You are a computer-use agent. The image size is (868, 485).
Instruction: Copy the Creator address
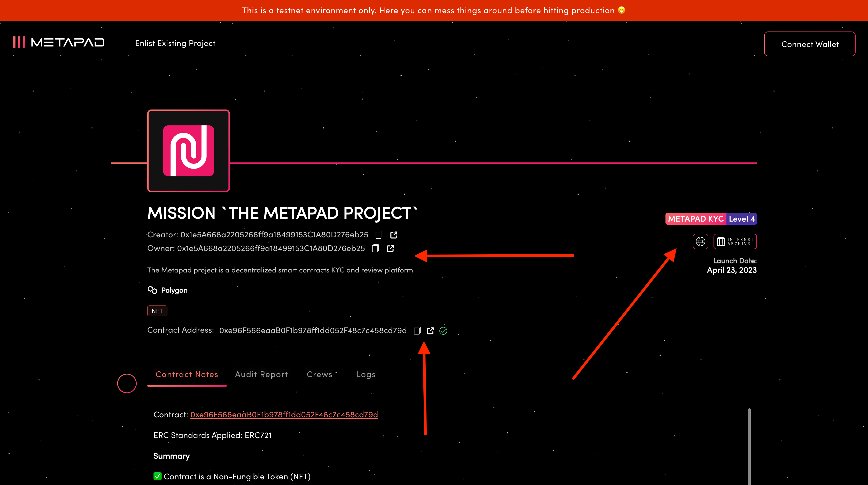[x=379, y=235]
